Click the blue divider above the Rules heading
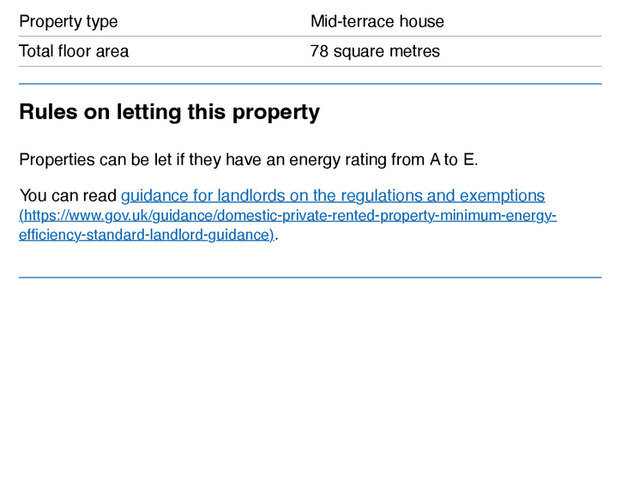The width and height of the screenshot is (621, 480). [x=310, y=84]
